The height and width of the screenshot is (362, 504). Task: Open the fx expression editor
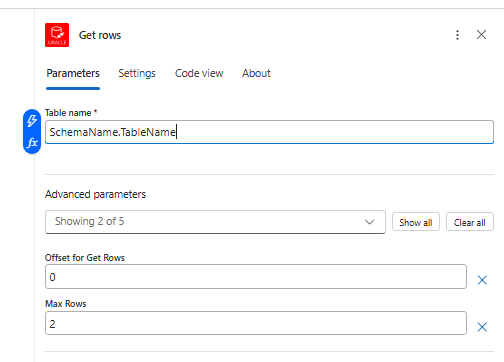[32, 143]
